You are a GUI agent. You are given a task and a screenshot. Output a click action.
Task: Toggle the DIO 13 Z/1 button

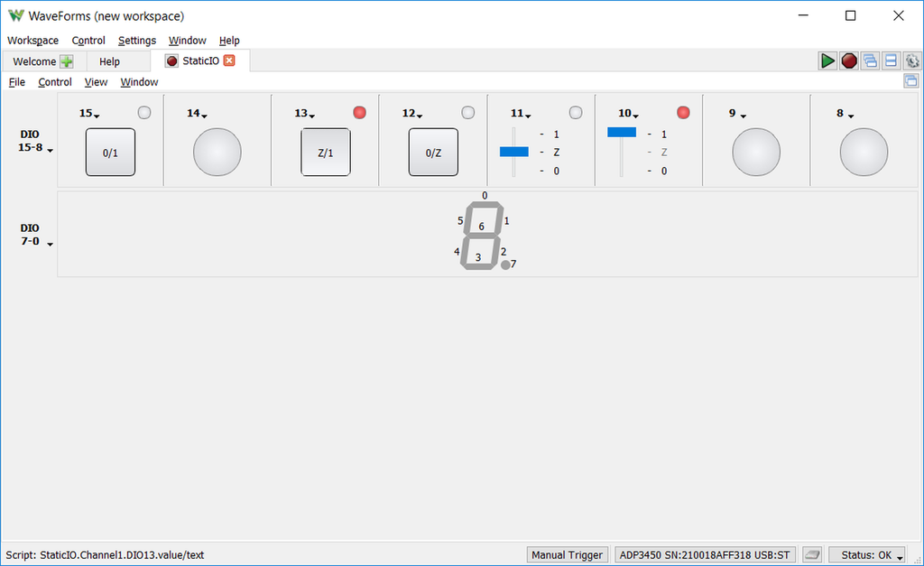click(325, 153)
